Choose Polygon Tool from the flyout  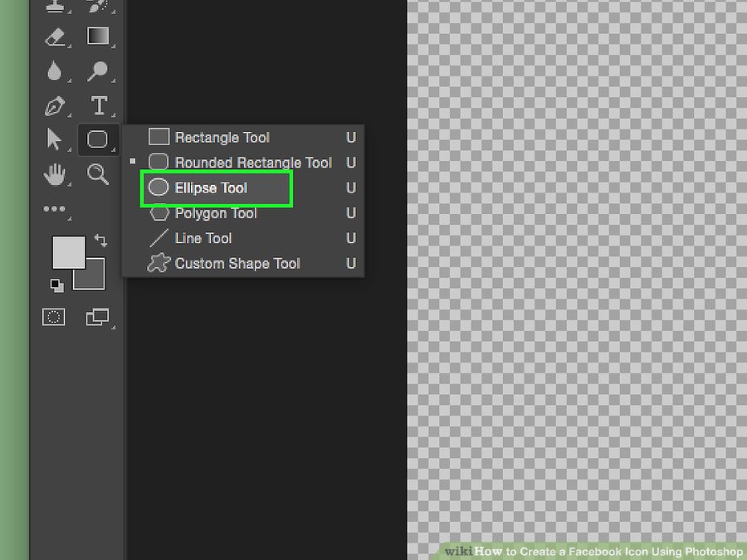215,213
